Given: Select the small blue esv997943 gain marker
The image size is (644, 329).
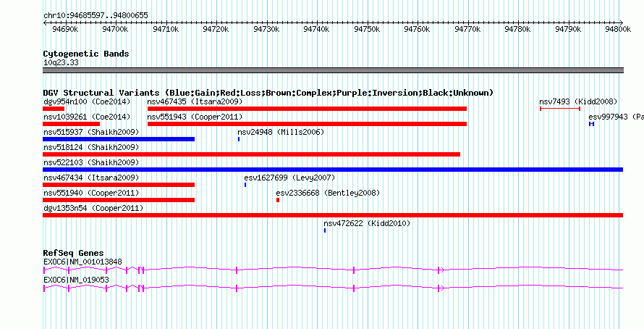Looking at the screenshot, I should click(591, 124).
